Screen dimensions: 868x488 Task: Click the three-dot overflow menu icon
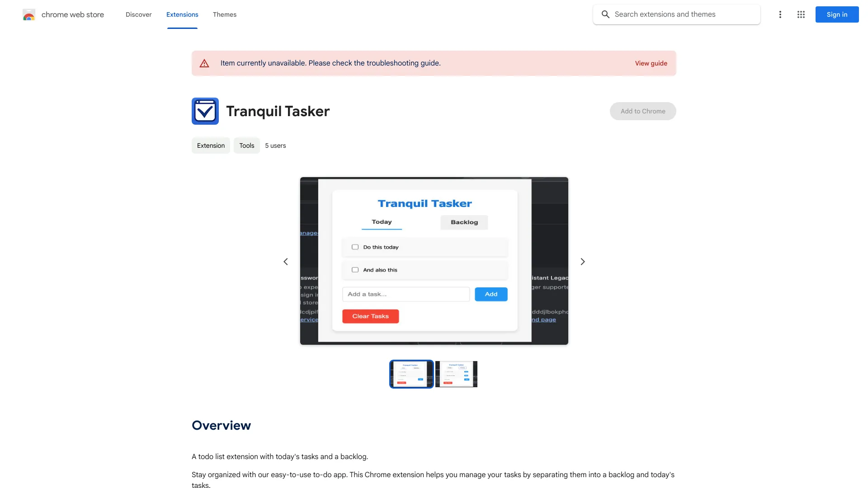[780, 14]
